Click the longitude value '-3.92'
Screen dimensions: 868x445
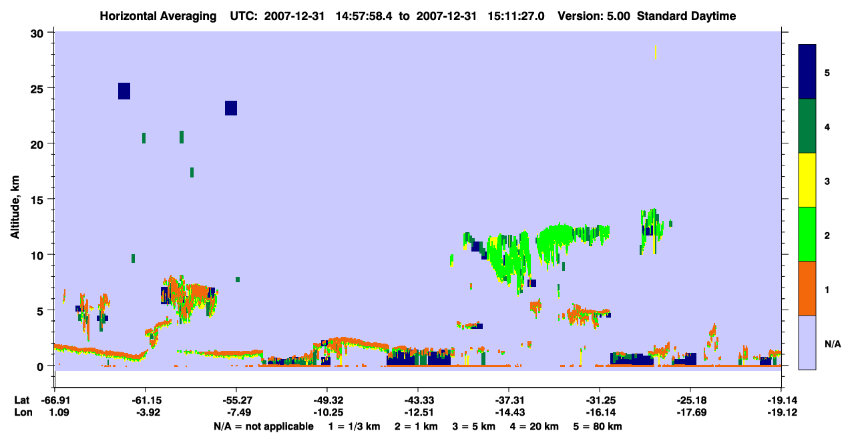(x=148, y=412)
